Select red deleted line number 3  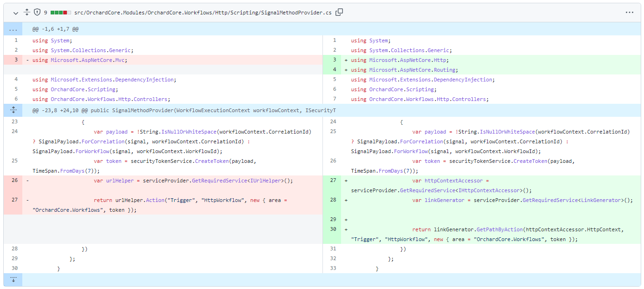click(13, 60)
